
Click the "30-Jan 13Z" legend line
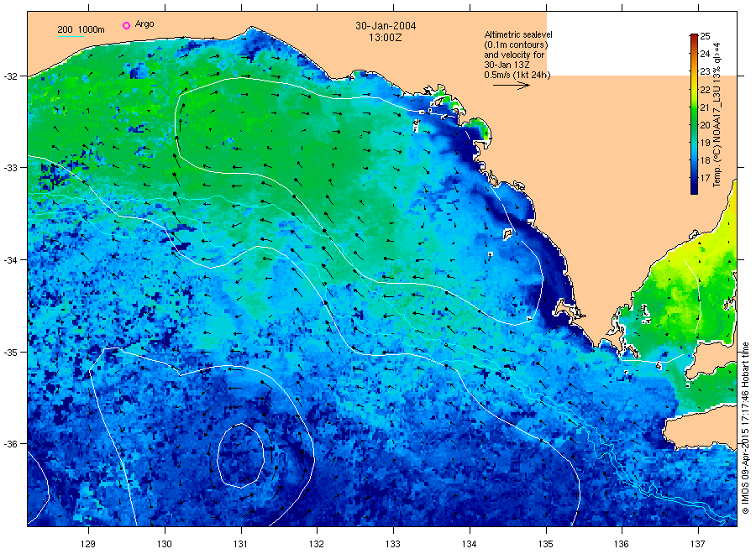(507, 65)
